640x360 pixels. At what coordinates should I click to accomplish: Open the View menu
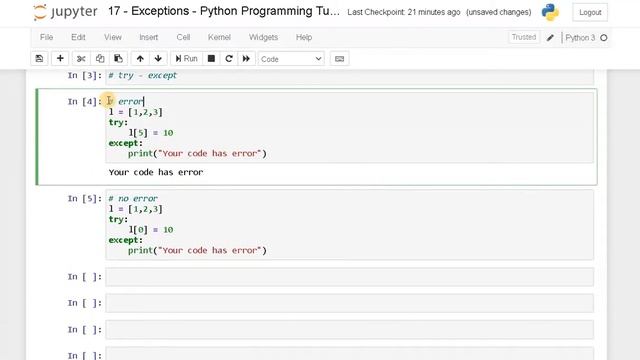(x=113, y=37)
